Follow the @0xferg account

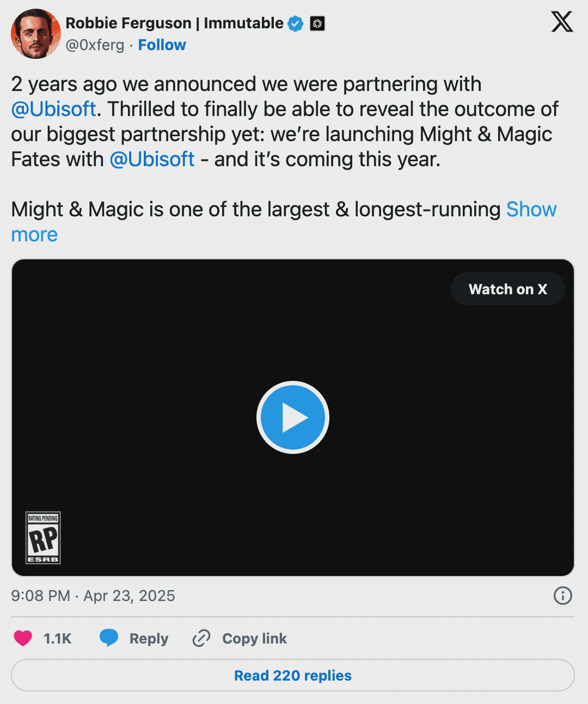click(162, 45)
